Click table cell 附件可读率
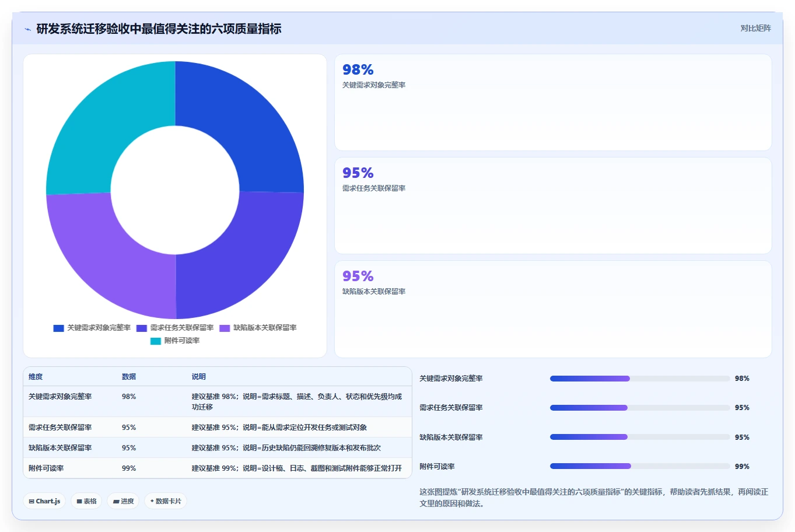This screenshot has width=795, height=532. coord(46,468)
